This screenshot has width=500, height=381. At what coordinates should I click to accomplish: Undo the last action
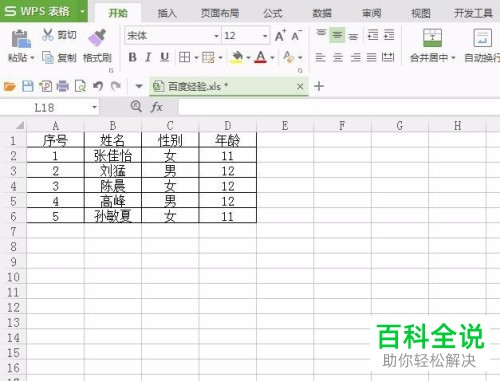pyautogui.click(x=98, y=86)
